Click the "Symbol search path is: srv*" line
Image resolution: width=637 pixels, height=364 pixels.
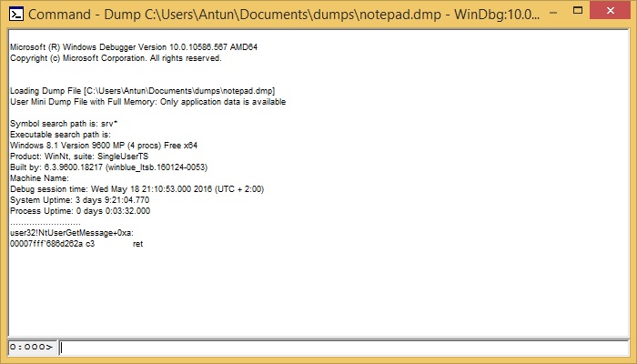tap(64, 124)
